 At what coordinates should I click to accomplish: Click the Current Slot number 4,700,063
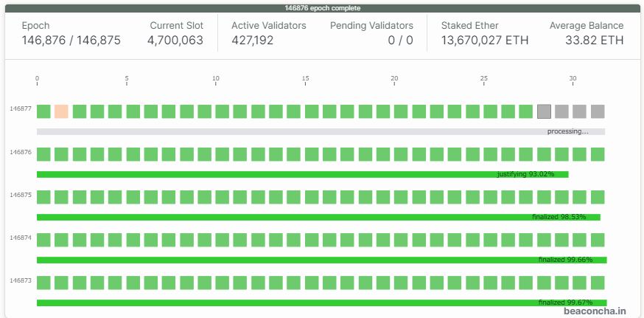point(175,41)
